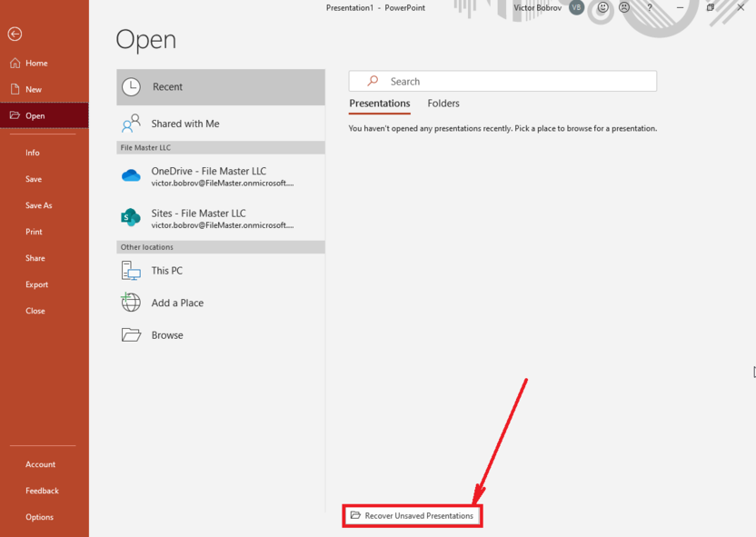Choose Add a Place
This screenshot has width=756, height=537.
click(221, 303)
